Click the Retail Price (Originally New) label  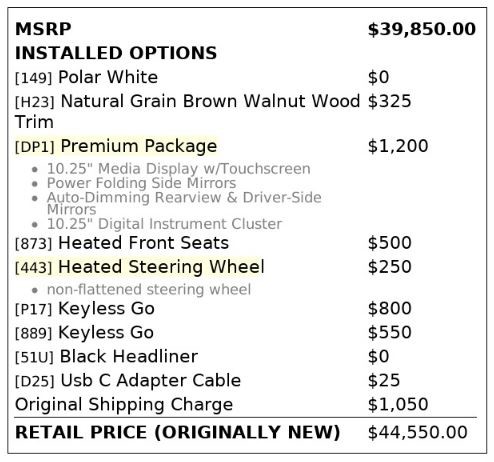(x=177, y=432)
